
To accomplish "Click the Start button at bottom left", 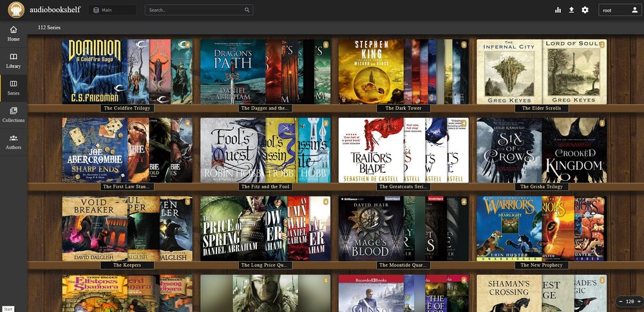I will (7, 309).
